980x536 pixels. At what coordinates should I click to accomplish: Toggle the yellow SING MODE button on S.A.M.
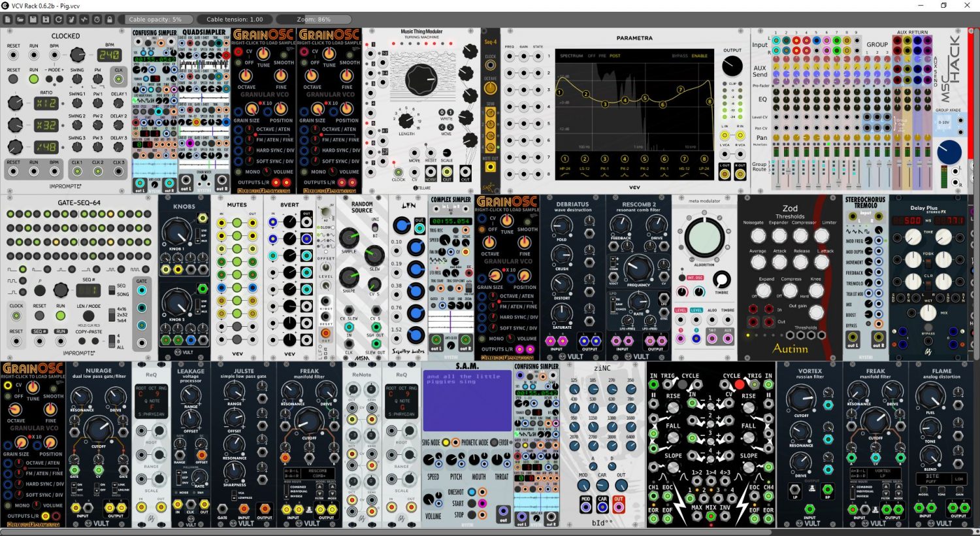pos(446,443)
